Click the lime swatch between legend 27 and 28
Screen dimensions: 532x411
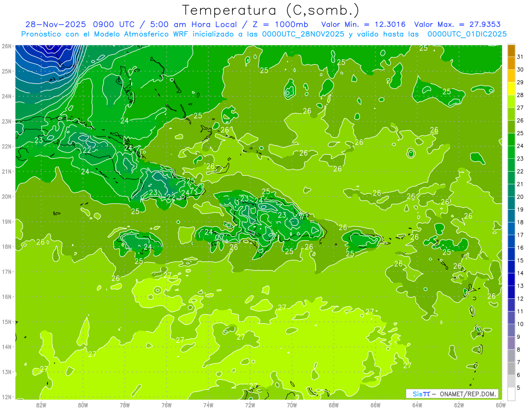coord(511,102)
